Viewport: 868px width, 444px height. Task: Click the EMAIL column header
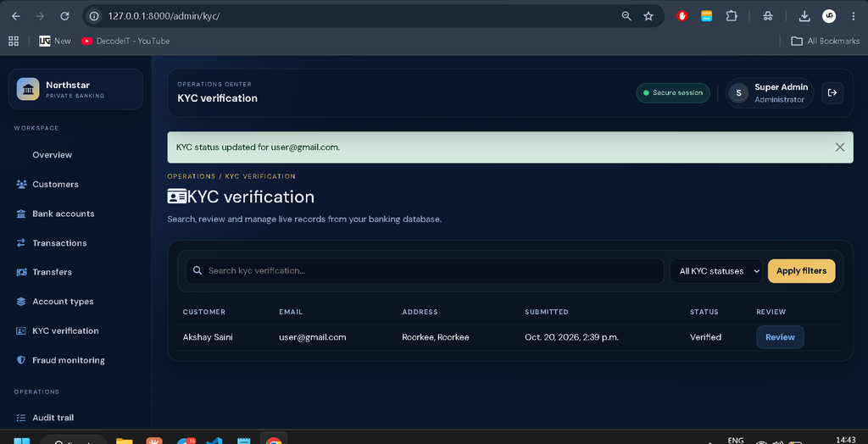pyautogui.click(x=291, y=312)
